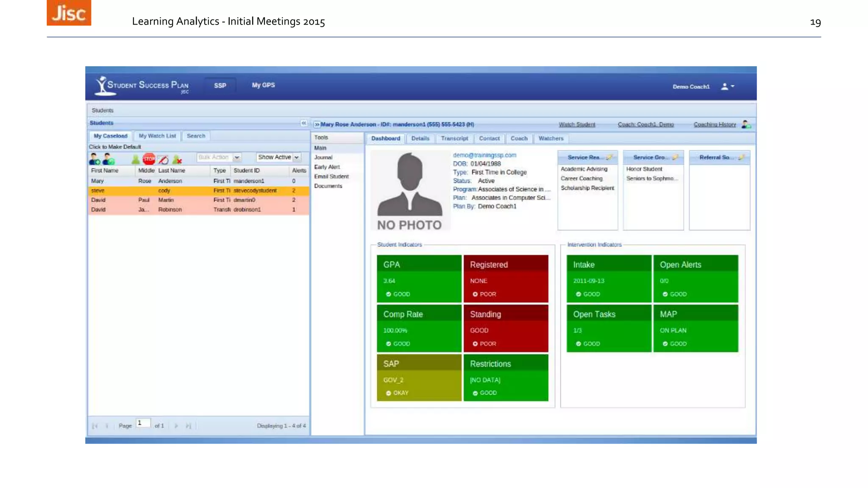Click the Jisc logo
868x488 pixels.
(x=69, y=13)
